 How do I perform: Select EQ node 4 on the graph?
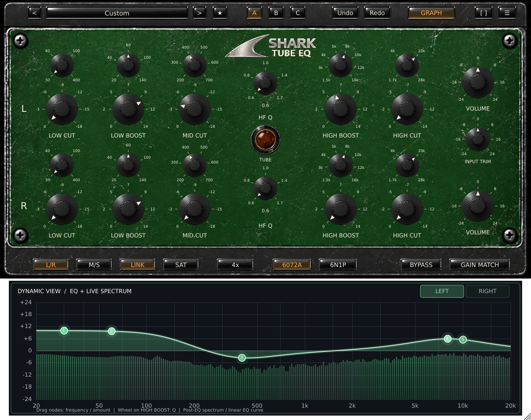pyautogui.click(x=448, y=339)
